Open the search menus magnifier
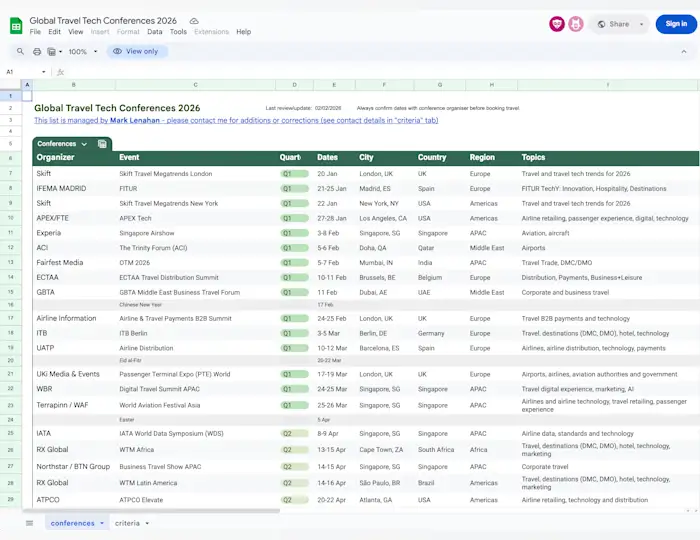 [20, 51]
